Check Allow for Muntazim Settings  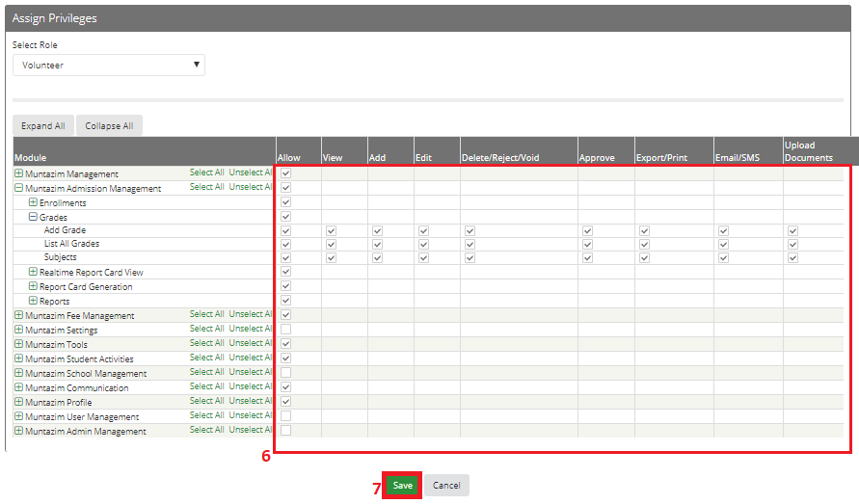[x=286, y=330]
